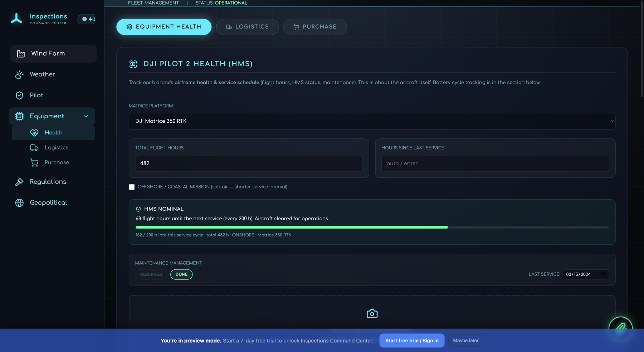Select the Done maintenance status

tap(181, 274)
